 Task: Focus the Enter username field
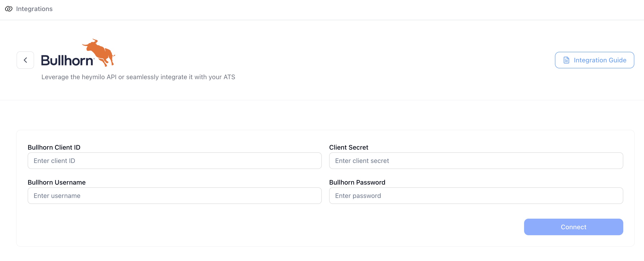(174, 196)
